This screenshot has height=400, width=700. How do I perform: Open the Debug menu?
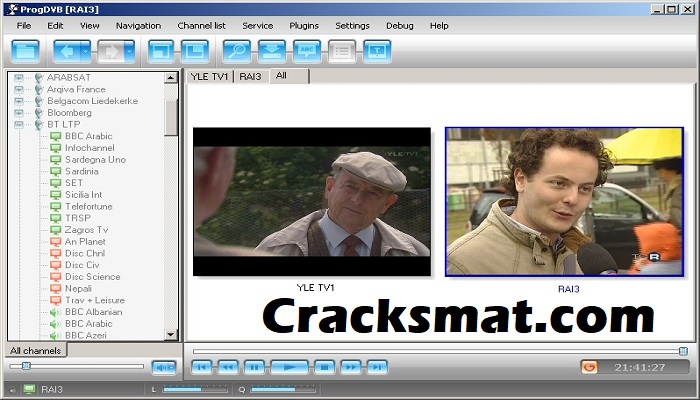pyautogui.click(x=400, y=25)
